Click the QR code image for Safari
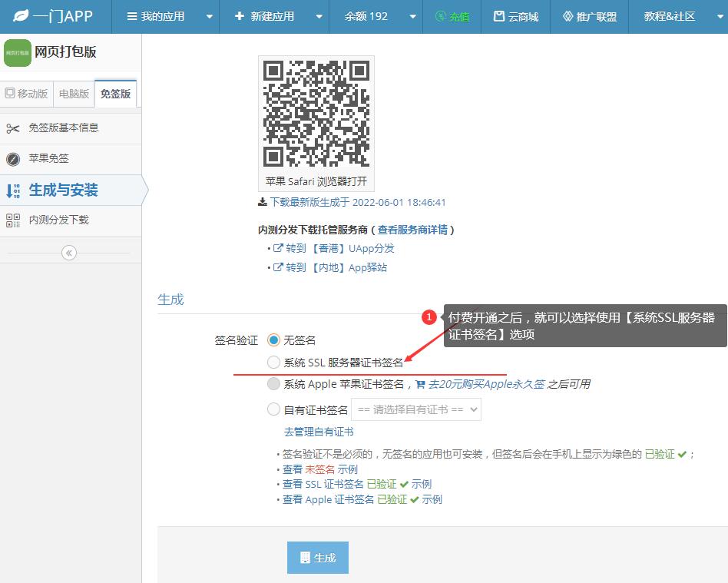Viewport: 728px width, 583px height. 316,114
